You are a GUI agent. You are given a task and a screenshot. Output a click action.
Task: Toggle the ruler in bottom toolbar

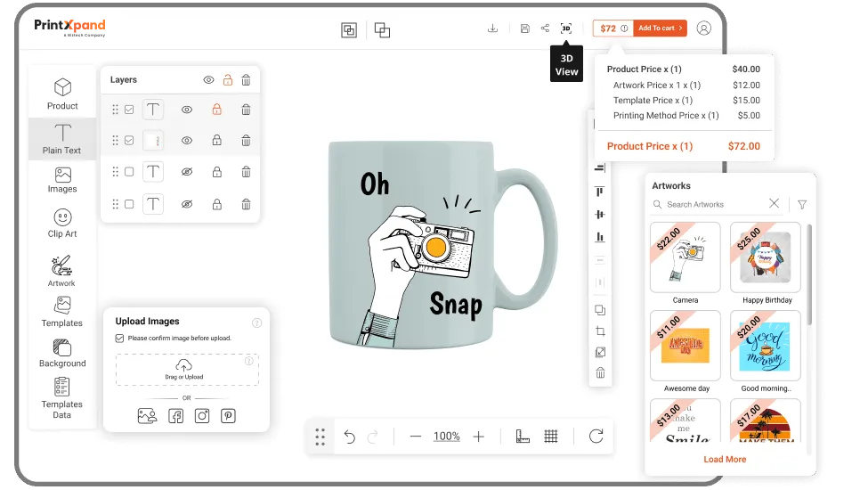click(x=523, y=437)
